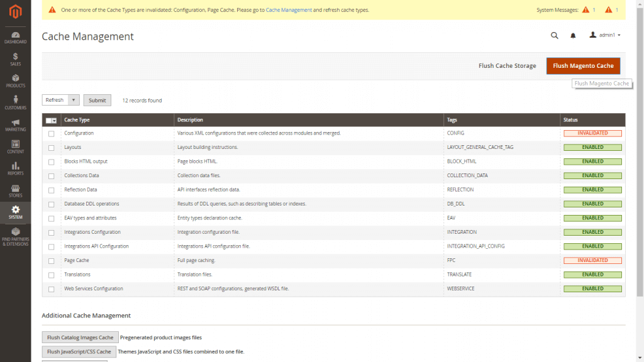Click Flush JavaScript/CSS Cache

pos(79,352)
